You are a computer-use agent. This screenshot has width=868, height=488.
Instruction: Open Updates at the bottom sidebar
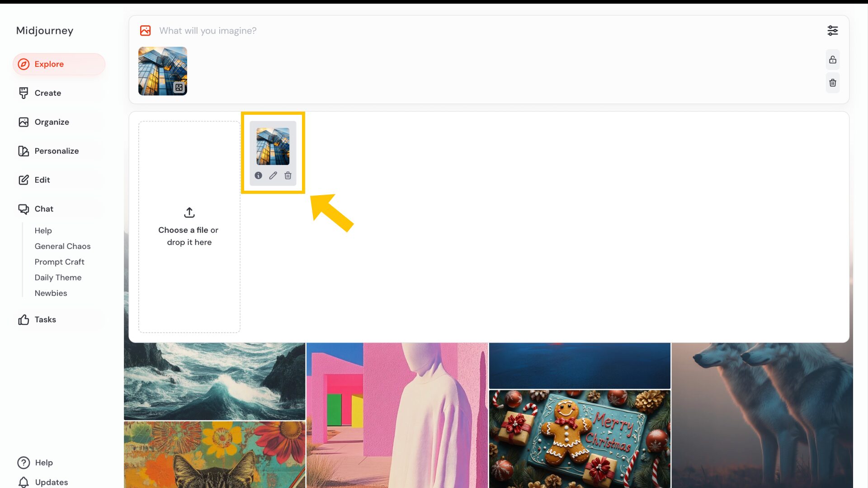click(51, 482)
